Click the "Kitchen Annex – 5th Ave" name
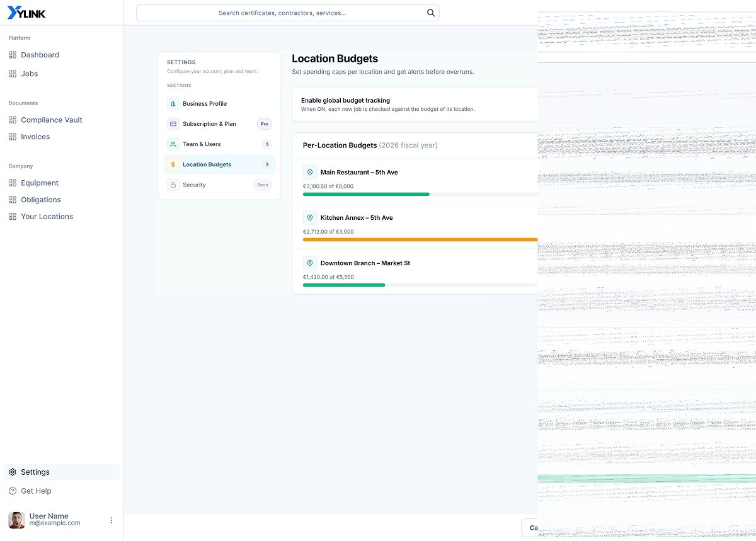Viewport: 756px width, 541px height. click(x=357, y=218)
